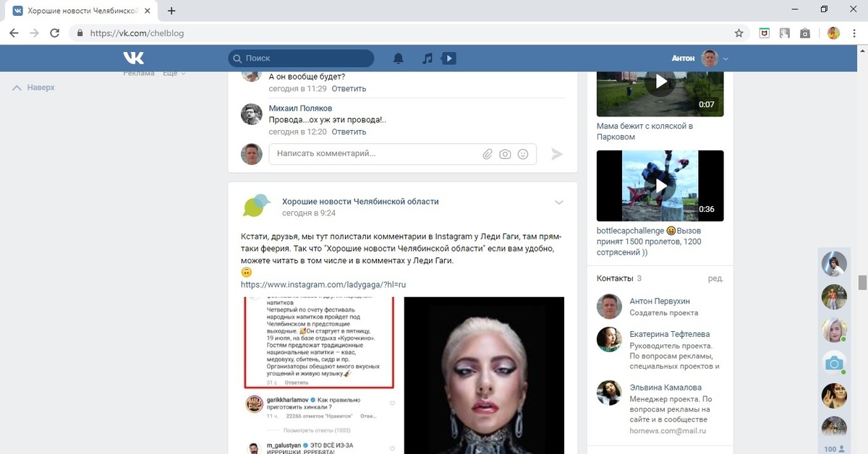Viewport: 868px width, 454px height.
Task: Expand the post options chevron
Action: [558, 202]
